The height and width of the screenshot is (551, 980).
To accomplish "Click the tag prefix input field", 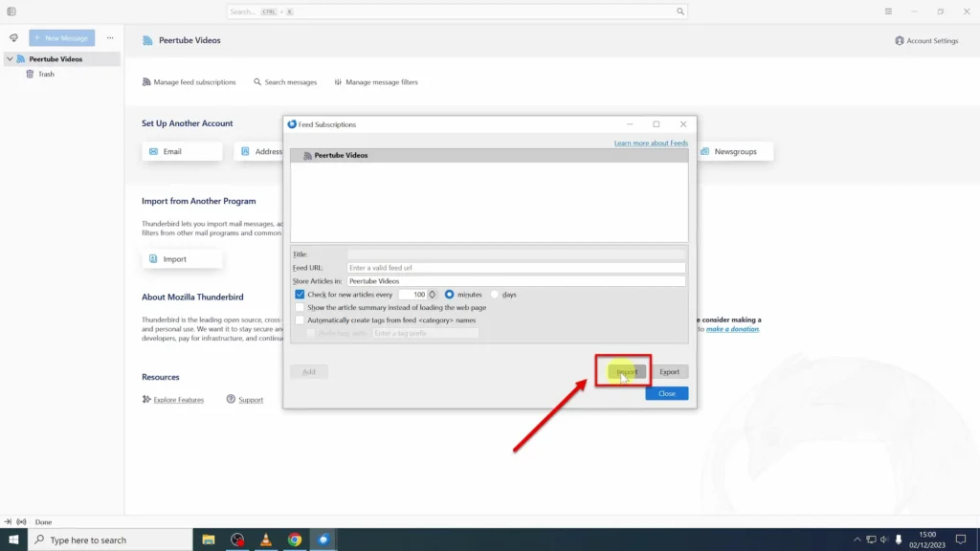I will 425,333.
